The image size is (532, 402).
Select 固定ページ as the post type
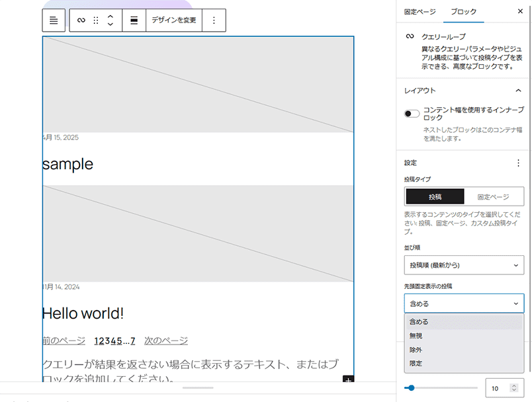click(494, 197)
